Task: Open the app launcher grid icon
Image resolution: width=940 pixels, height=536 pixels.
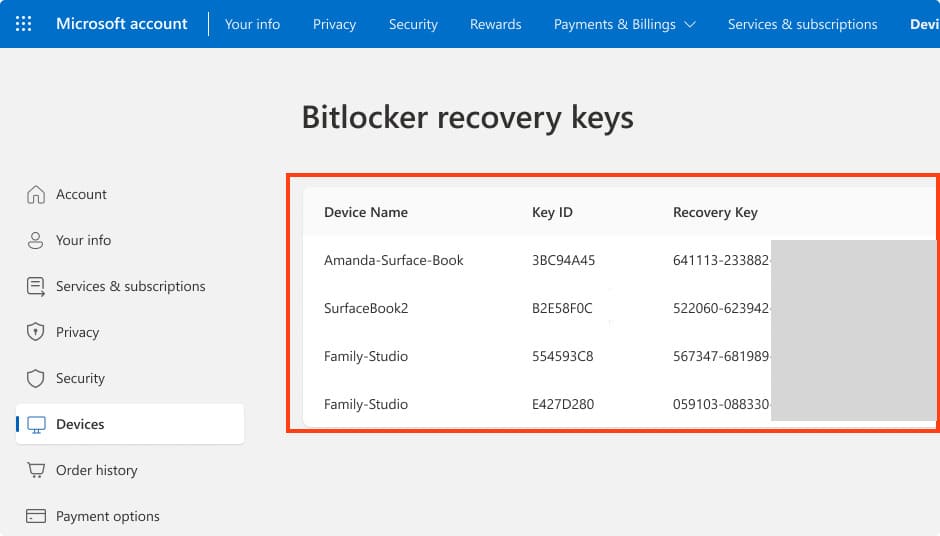Action: coord(24,24)
